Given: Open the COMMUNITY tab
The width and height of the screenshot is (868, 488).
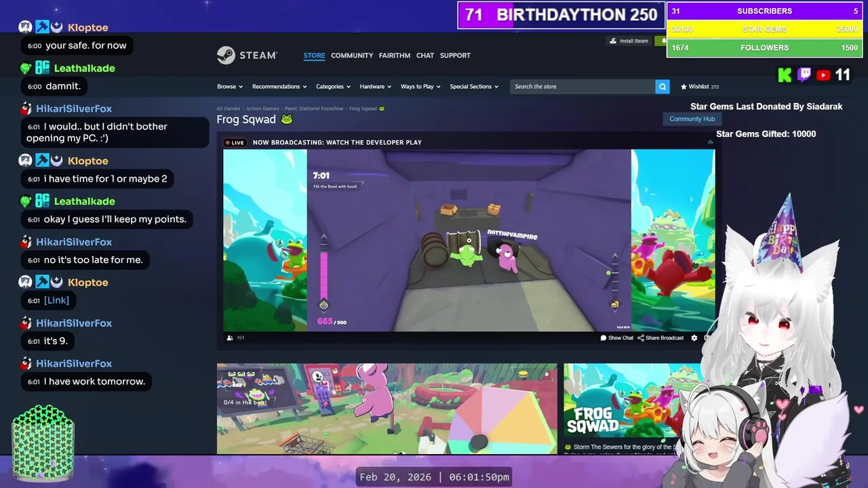Looking at the screenshot, I should tap(352, 56).
